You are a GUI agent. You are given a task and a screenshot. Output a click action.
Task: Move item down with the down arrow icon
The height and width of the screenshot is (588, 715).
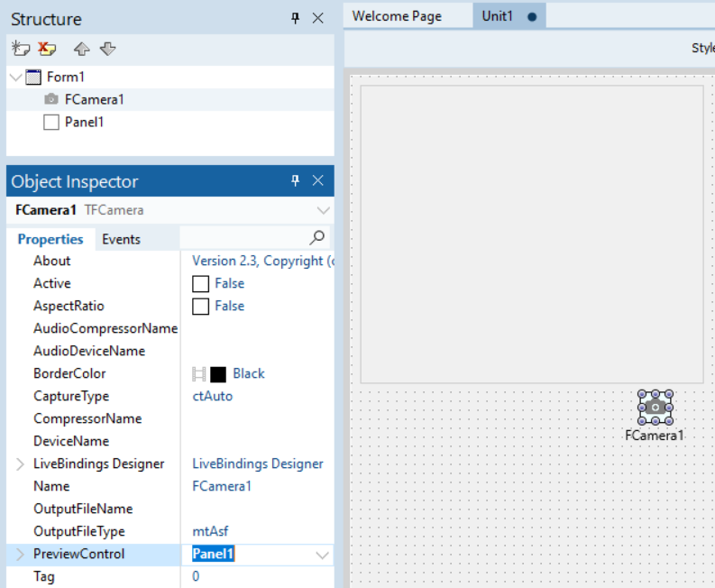(107, 49)
